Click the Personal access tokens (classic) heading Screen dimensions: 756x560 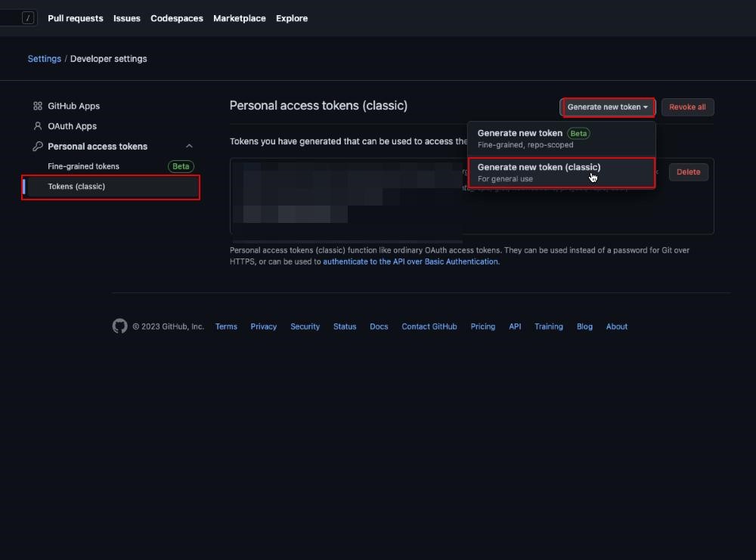[318, 106]
